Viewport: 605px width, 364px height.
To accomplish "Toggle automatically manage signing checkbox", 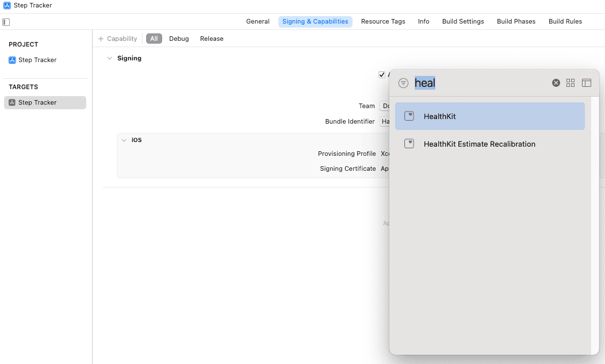I will 382,75.
